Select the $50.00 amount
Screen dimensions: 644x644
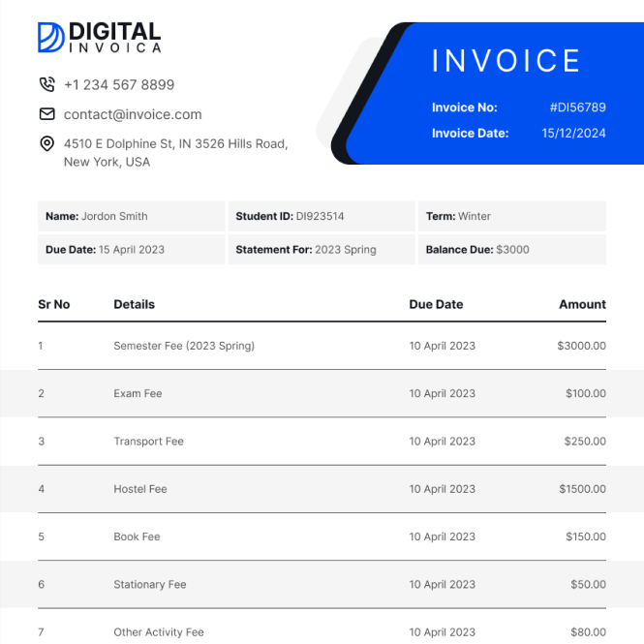click(588, 585)
